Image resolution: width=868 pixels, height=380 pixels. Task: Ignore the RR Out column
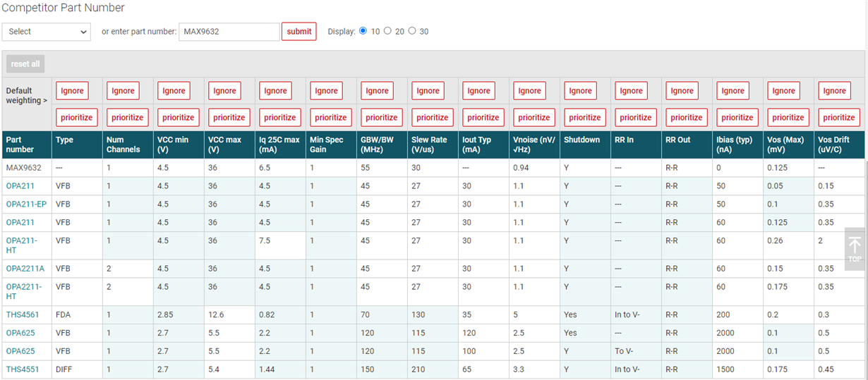point(682,91)
